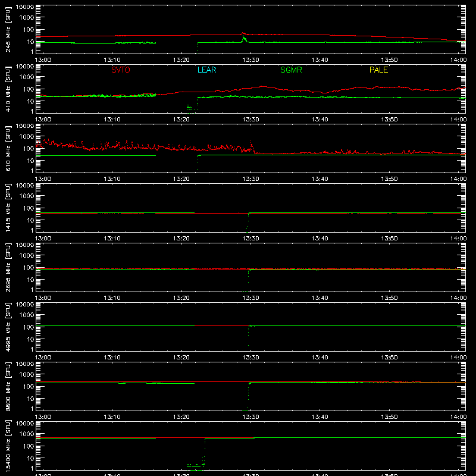This screenshot has height=476, width=476.
Task: Click the green SGMR station legend label
Action: click(291, 70)
